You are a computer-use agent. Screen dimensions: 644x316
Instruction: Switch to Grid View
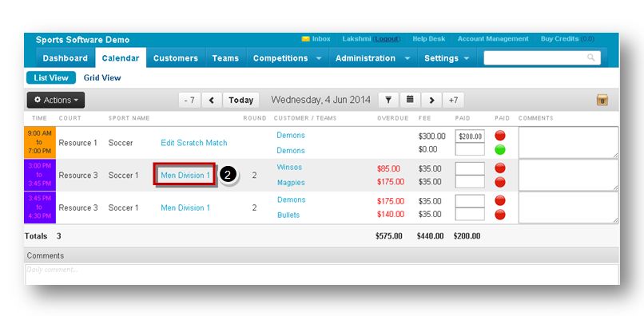pos(102,77)
